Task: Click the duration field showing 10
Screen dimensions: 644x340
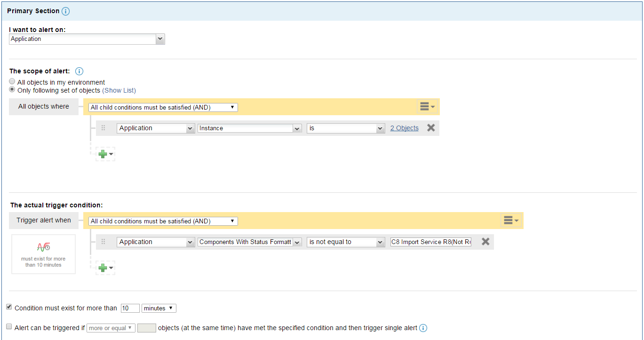Action: pyautogui.click(x=130, y=308)
